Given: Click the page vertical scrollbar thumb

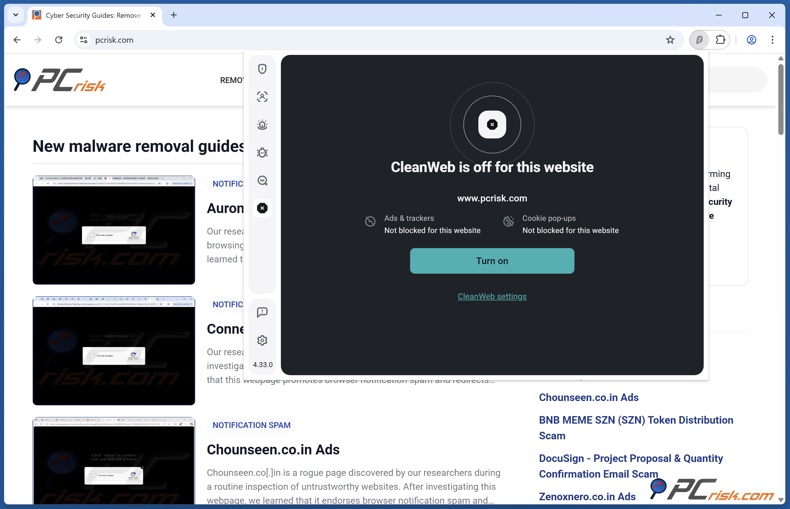Looking at the screenshot, I should pyautogui.click(x=780, y=99).
